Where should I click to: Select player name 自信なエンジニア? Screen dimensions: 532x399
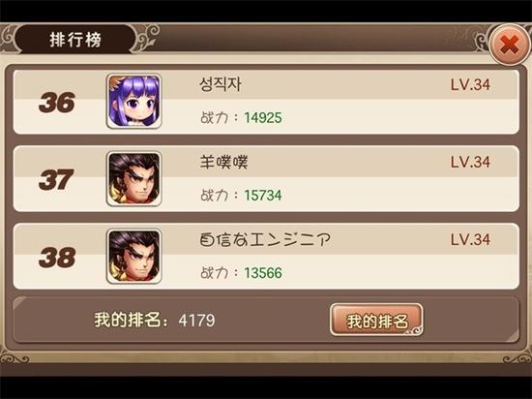point(265,239)
